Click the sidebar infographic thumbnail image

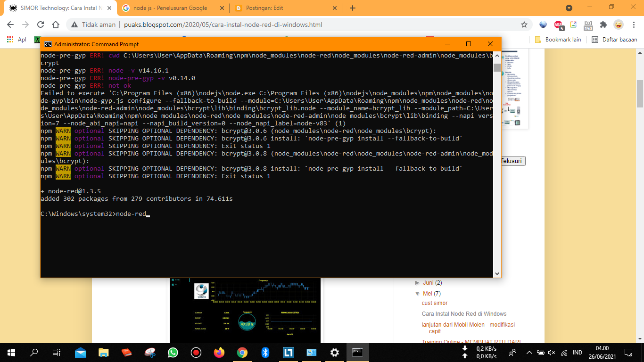click(x=515, y=90)
